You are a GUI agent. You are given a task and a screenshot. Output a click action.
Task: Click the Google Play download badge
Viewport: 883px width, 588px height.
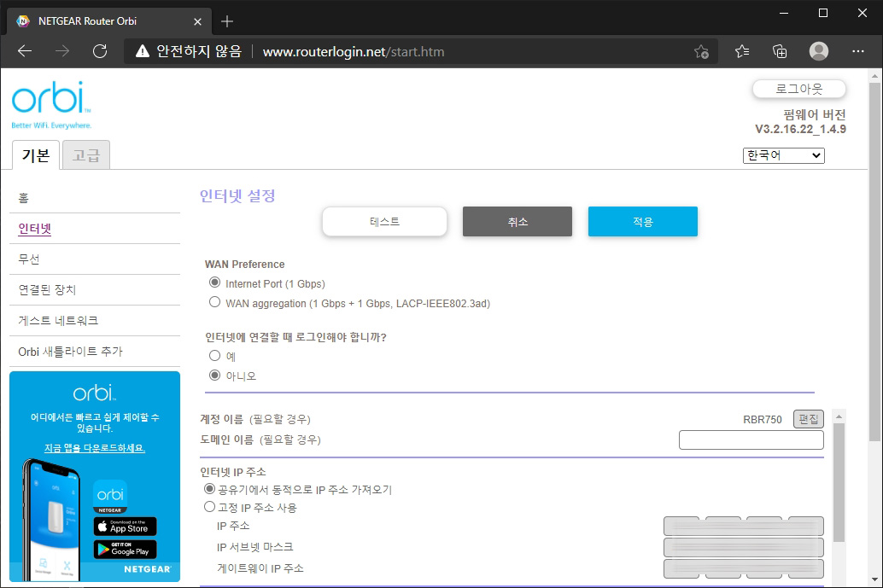click(x=125, y=550)
